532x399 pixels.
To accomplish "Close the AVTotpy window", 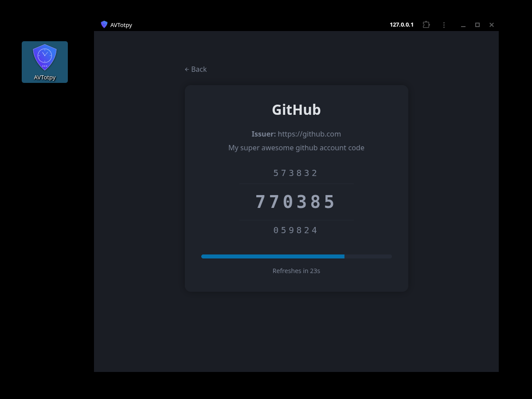I will [x=492, y=25].
